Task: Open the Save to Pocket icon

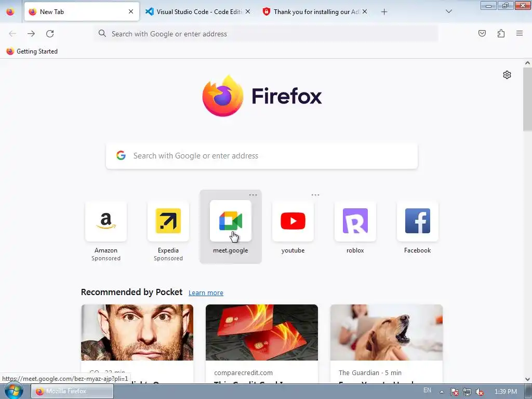Action: [482, 33]
